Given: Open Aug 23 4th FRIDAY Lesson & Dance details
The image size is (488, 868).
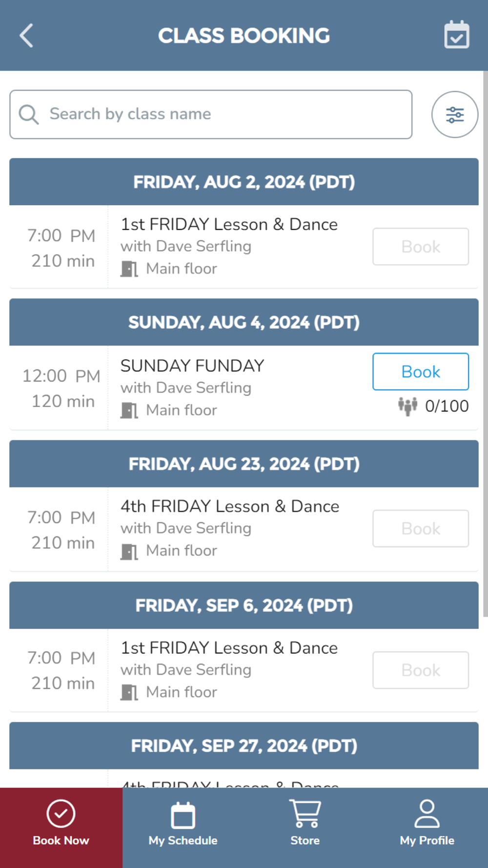Looking at the screenshot, I should (230, 506).
